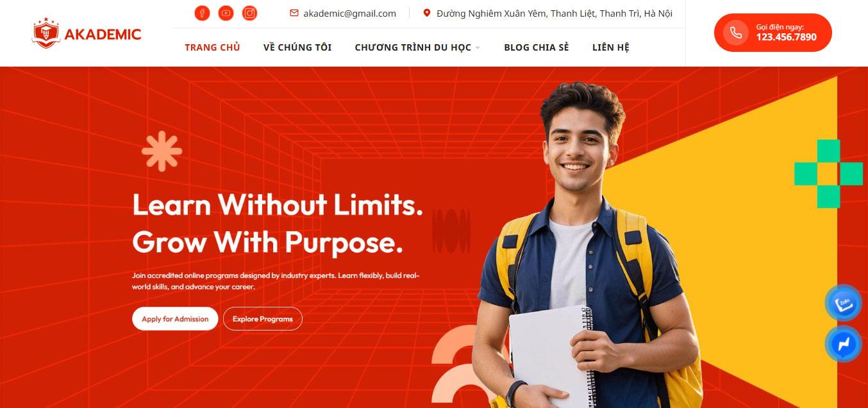This screenshot has height=408, width=868.
Task: Open the Trang Chủ menu item
Action: click(212, 47)
